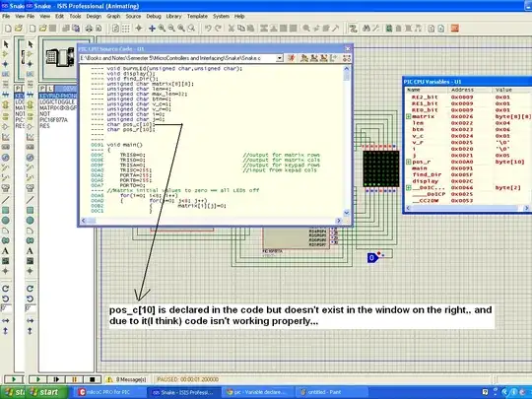Open the Tools menu
This screenshot has height=399, width=532.
[x=75, y=17]
